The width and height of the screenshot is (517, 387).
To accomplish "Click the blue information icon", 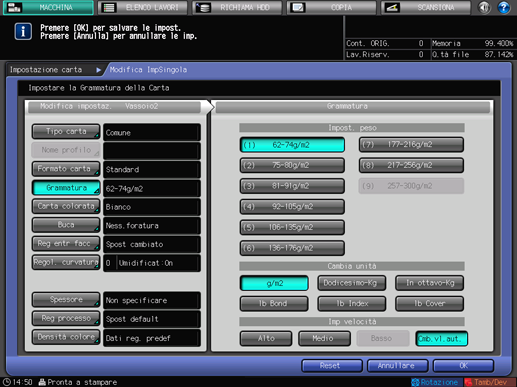I will pyautogui.click(x=23, y=32).
